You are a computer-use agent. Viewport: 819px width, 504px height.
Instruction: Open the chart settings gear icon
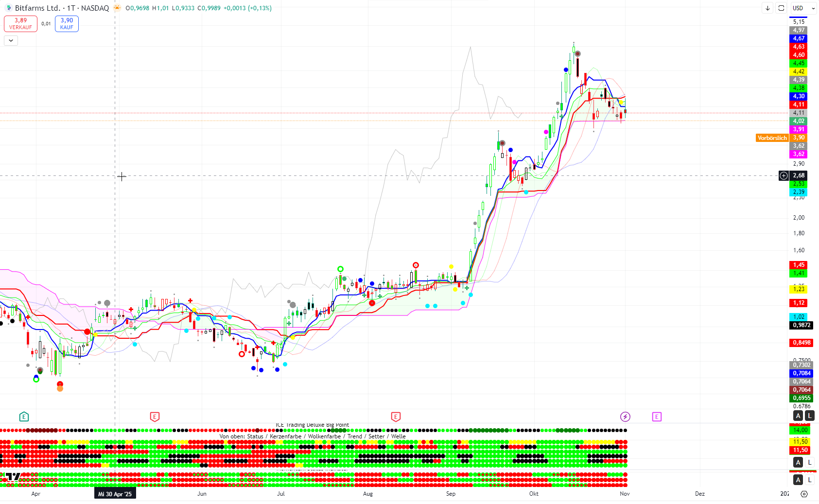click(804, 494)
